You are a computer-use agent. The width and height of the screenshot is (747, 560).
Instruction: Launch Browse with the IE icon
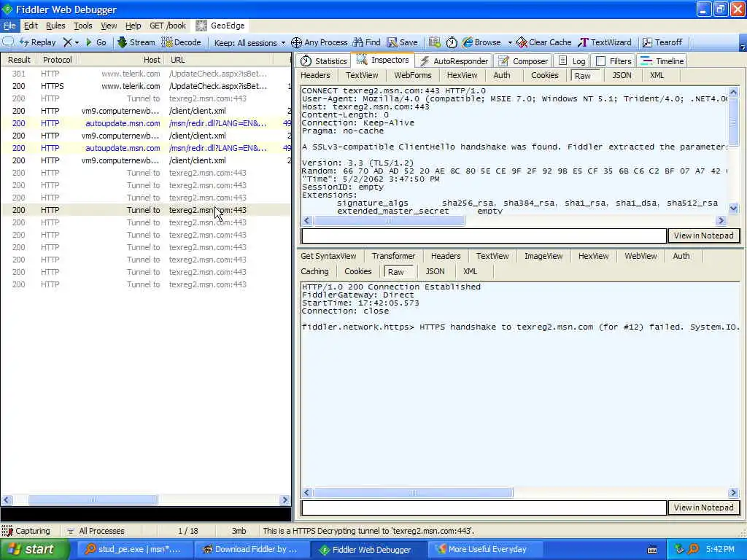(481, 42)
